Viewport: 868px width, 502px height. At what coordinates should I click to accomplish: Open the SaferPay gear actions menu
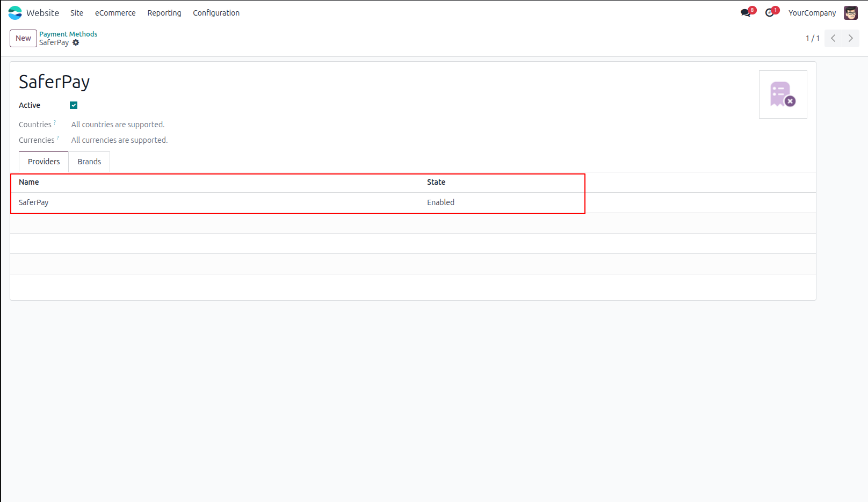76,42
